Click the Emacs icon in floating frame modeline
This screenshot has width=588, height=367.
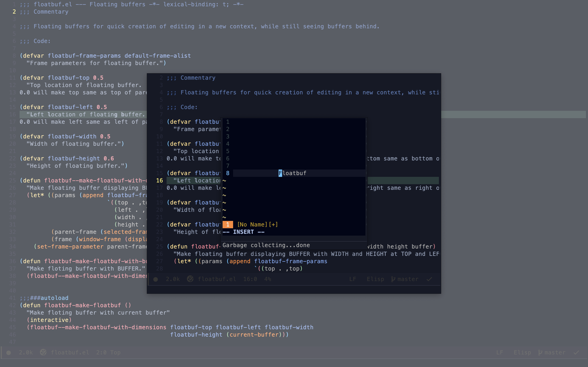pyautogui.click(x=190, y=279)
